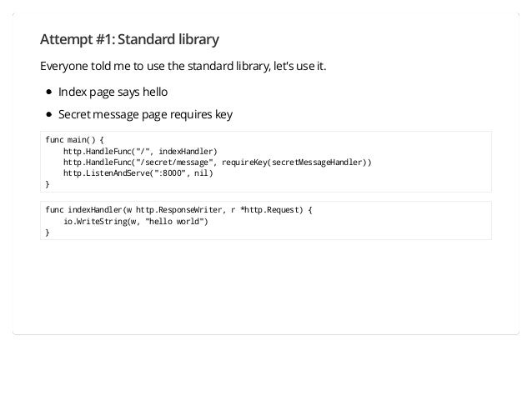The image size is (532, 411).
Task: Click the hello world string literal
Action: pos(174,222)
